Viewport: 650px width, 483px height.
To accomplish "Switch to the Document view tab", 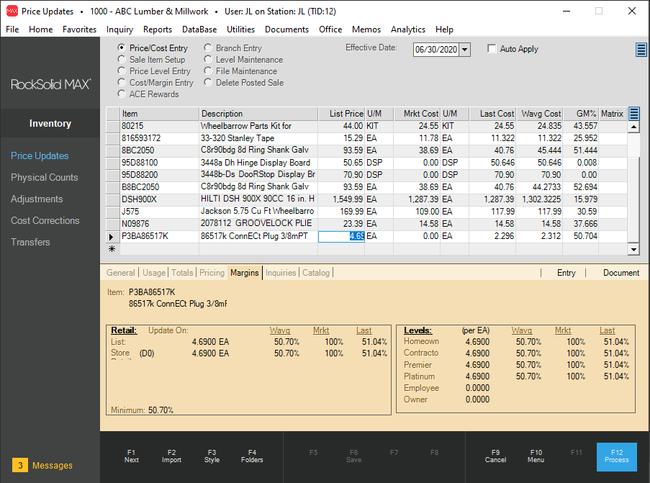I will click(620, 272).
